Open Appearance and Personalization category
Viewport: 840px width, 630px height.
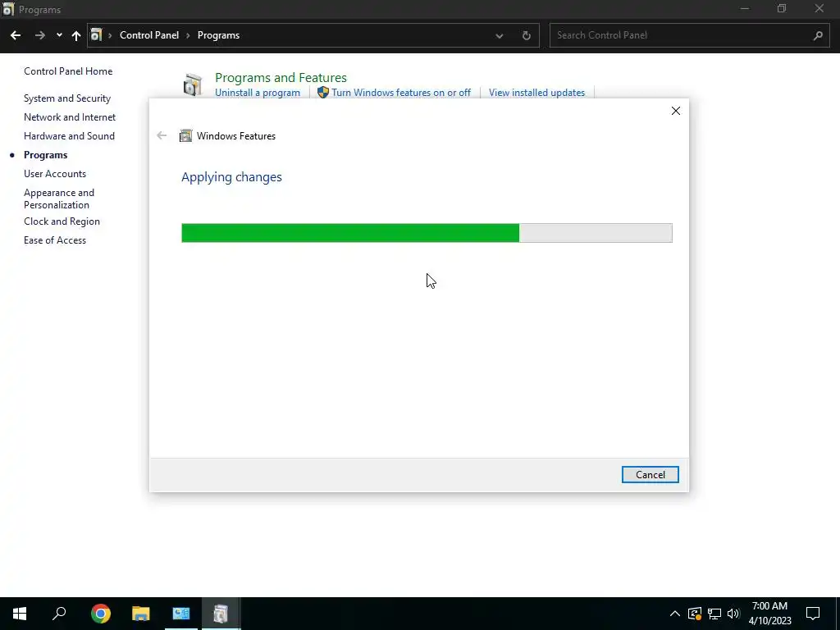59,199
